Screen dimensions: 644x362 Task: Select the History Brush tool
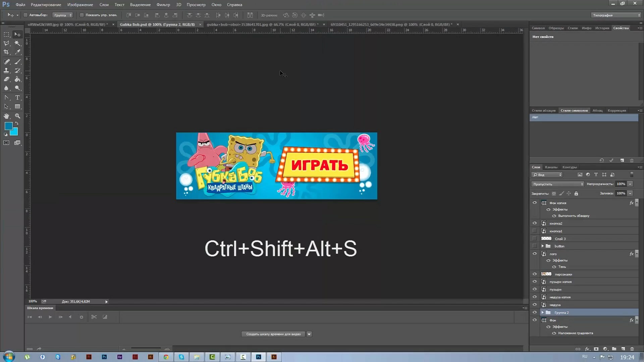click(x=17, y=70)
